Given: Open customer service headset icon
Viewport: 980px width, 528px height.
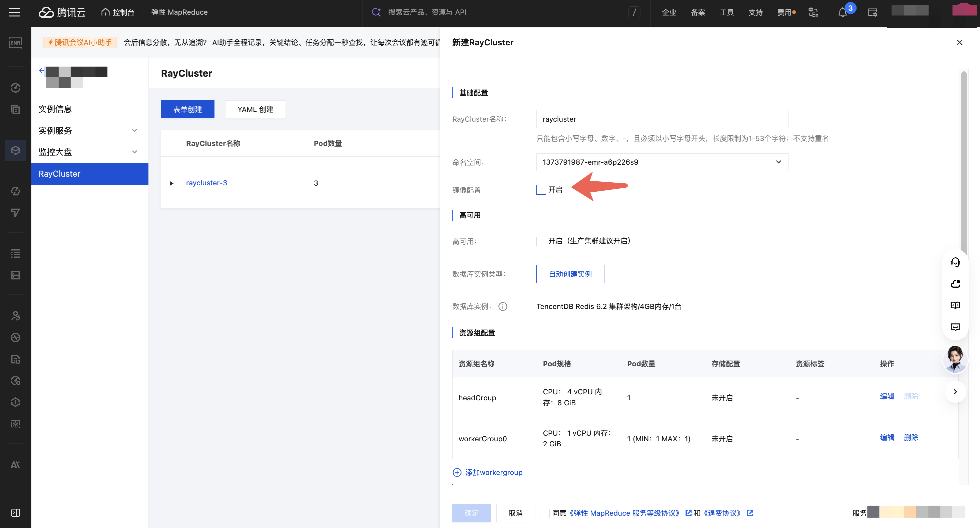Looking at the screenshot, I should 955,262.
